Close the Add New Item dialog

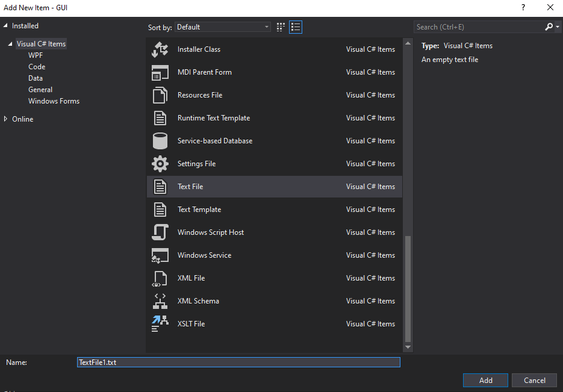click(x=550, y=8)
